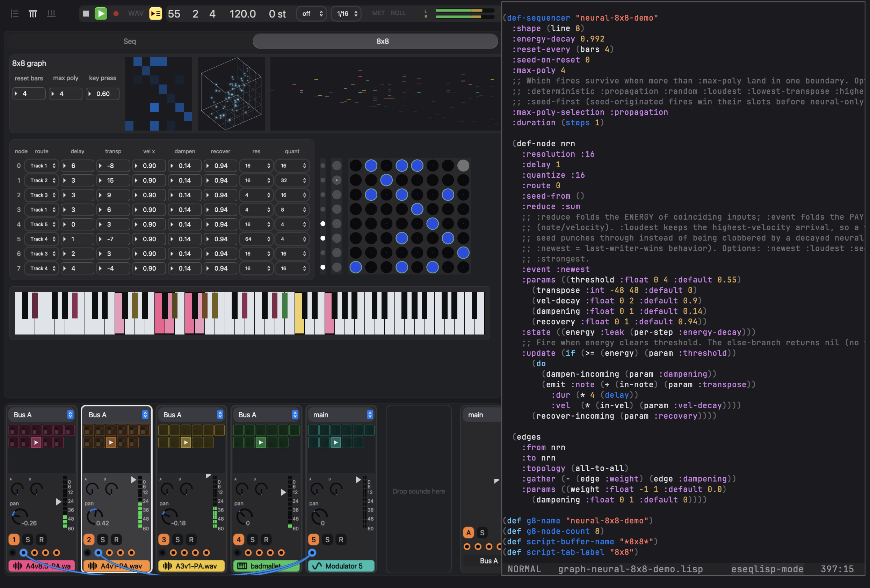The image size is (870, 588).
Task: Solo track 4 with S button
Action: [x=252, y=539]
